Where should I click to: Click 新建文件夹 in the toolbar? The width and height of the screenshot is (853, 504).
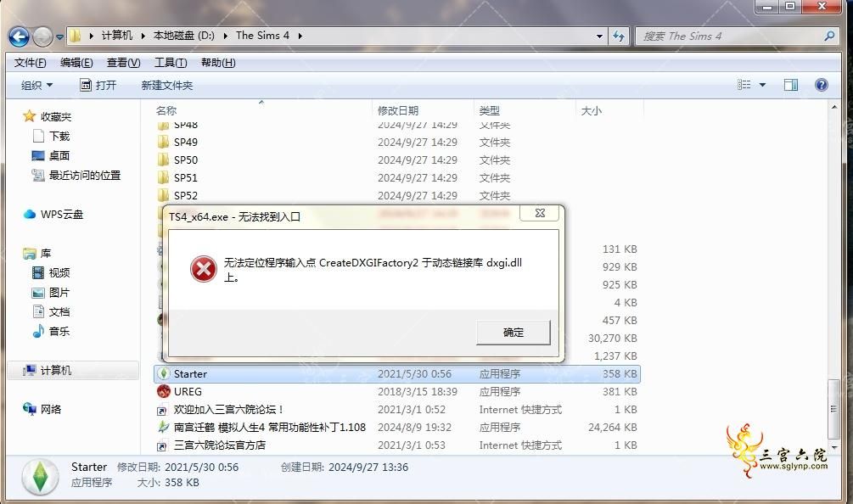click(x=167, y=86)
